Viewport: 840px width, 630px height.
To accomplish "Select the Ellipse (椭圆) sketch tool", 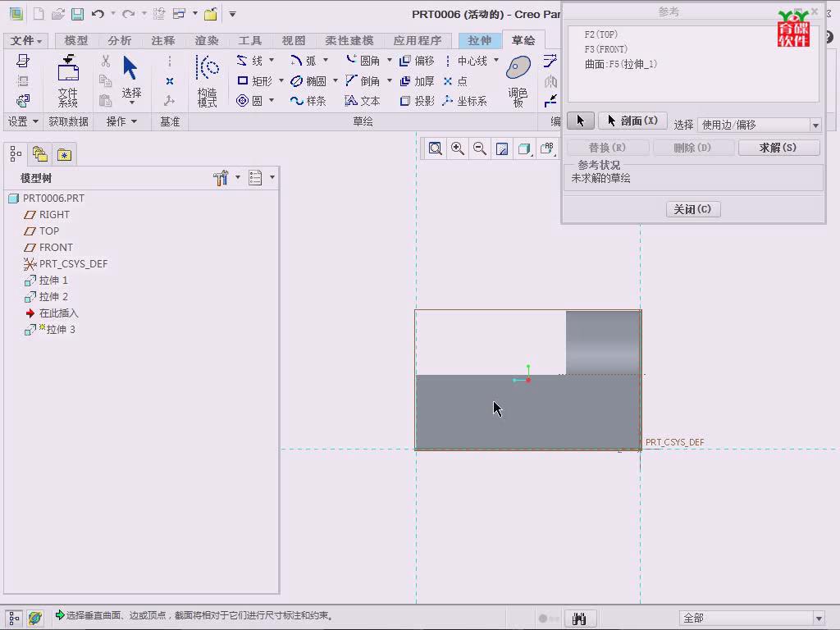I will click(308, 81).
